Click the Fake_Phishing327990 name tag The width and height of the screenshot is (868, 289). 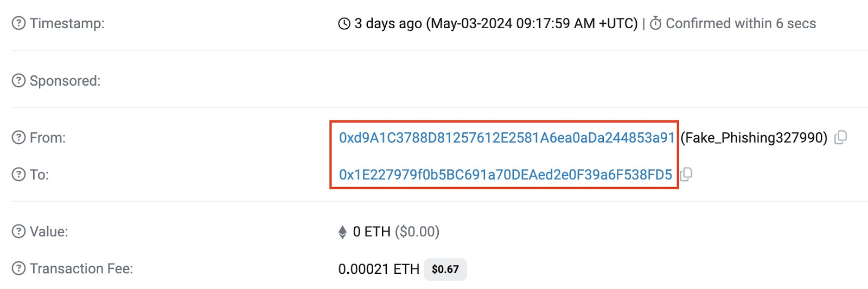(754, 138)
